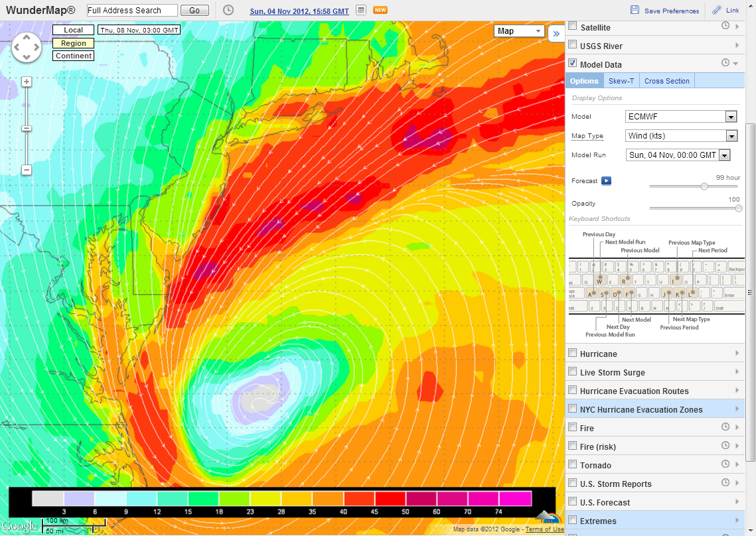Viewport: 756px width, 536px height.
Task: Click the Tornado layer clock icon
Action: tap(725, 464)
